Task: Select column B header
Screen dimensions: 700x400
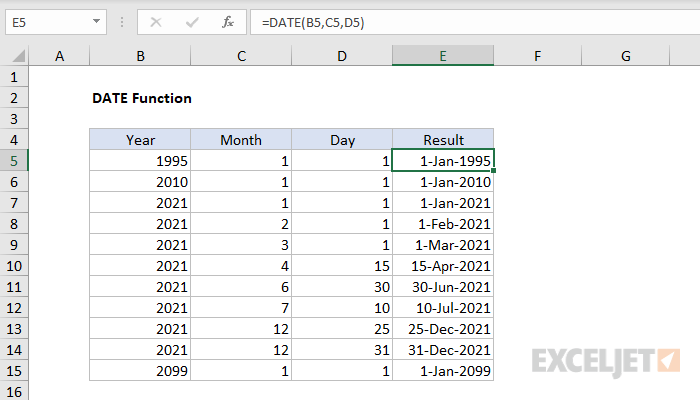Action: (140, 58)
